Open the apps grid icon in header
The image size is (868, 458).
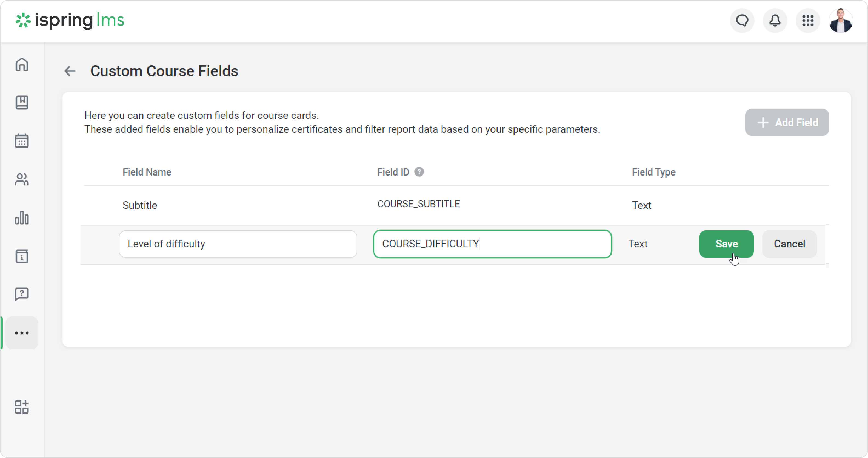(x=808, y=21)
